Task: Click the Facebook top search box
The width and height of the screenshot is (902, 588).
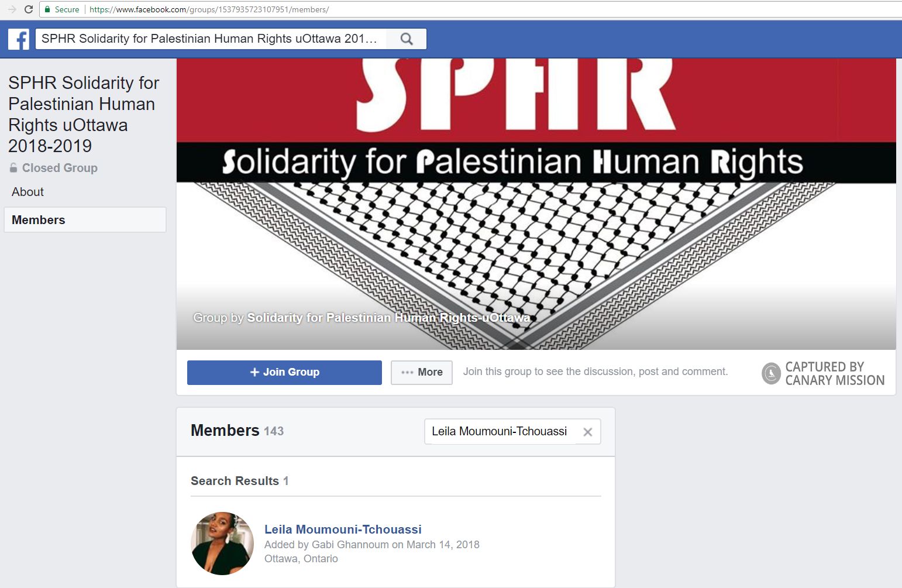Action: point(211,39)
